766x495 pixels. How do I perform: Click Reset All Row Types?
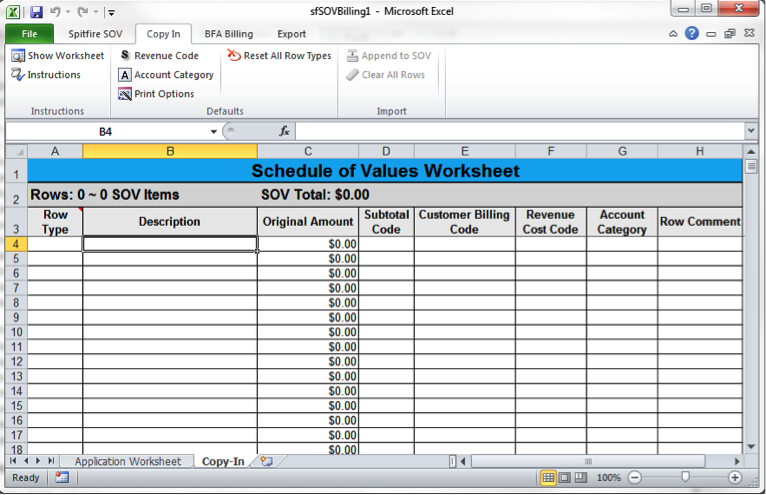click(x=279, y=56)
